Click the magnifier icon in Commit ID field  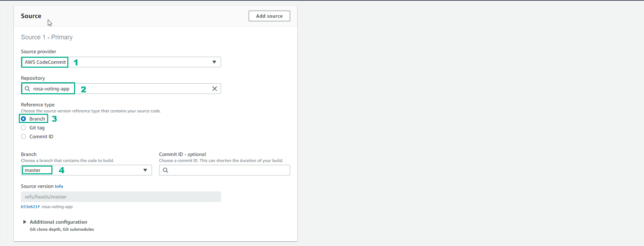pos(165,170)
